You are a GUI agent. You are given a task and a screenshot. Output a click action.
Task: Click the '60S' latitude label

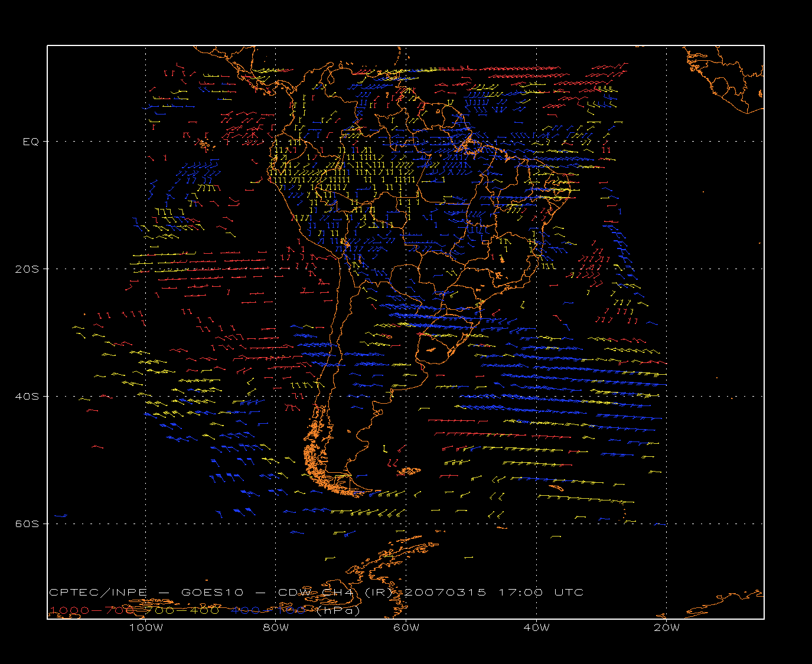tap(27, 524)
